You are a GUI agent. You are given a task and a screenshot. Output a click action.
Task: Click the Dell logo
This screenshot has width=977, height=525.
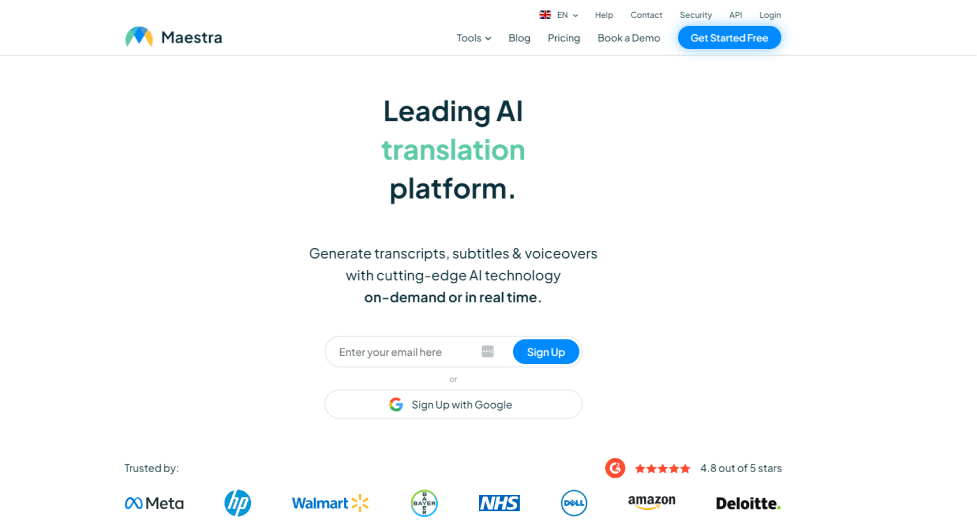[x=574, y=503]
